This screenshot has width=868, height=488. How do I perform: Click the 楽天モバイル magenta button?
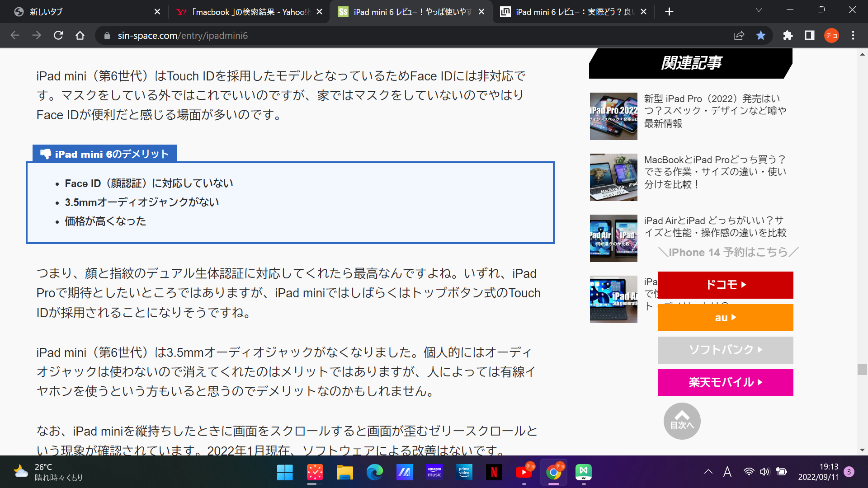725,382
